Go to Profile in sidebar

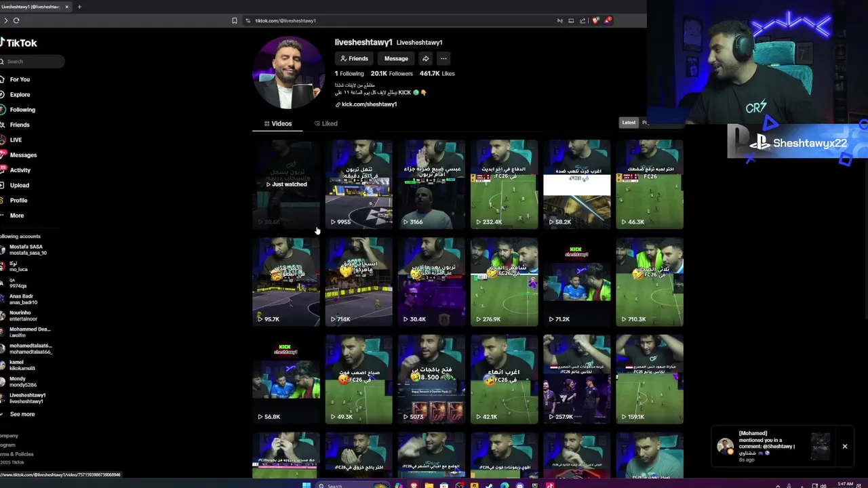(18, 201)
